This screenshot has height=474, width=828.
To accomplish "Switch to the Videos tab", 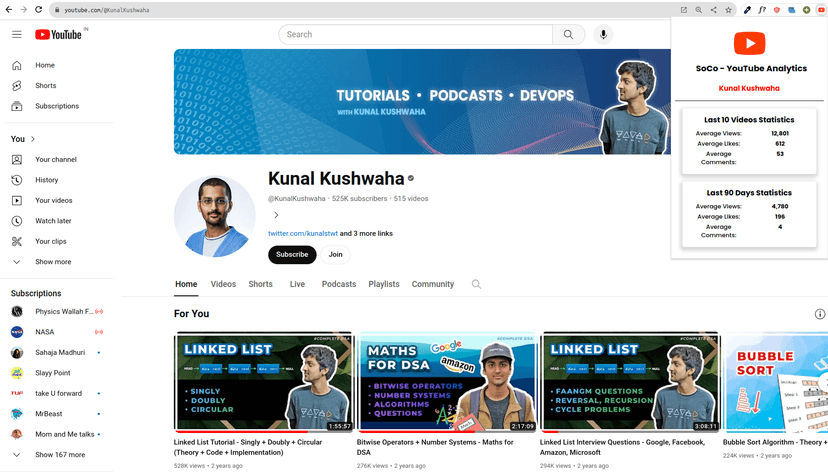I will click(x=223, y=284).
